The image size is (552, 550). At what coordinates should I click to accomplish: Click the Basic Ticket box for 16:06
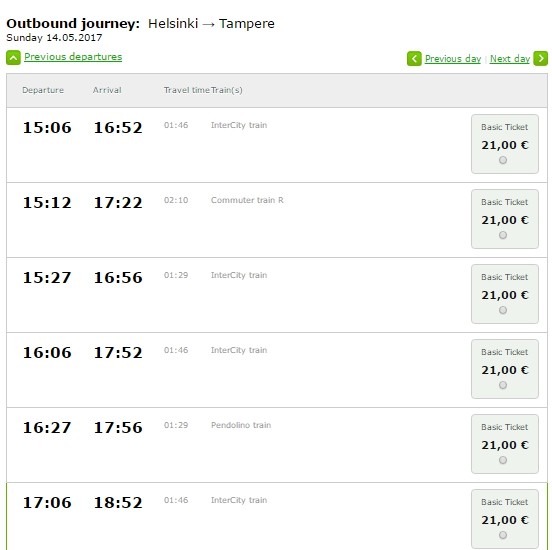(x=505, y=369)
